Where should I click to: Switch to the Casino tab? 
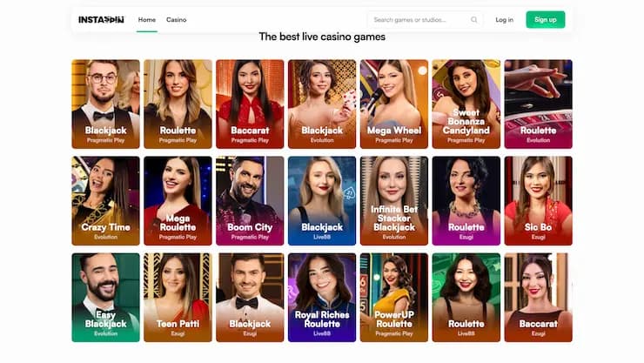[x=176, y=20]
